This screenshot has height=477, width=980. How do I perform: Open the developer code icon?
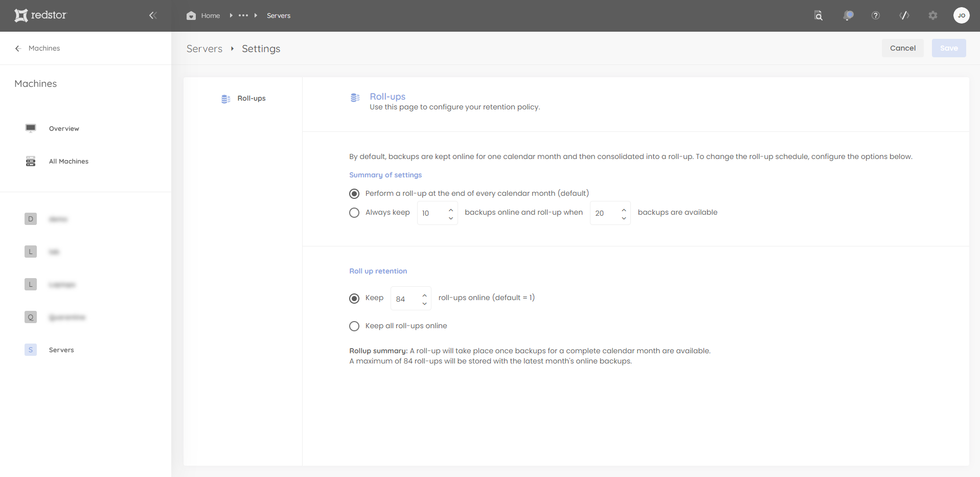[904, 15]
